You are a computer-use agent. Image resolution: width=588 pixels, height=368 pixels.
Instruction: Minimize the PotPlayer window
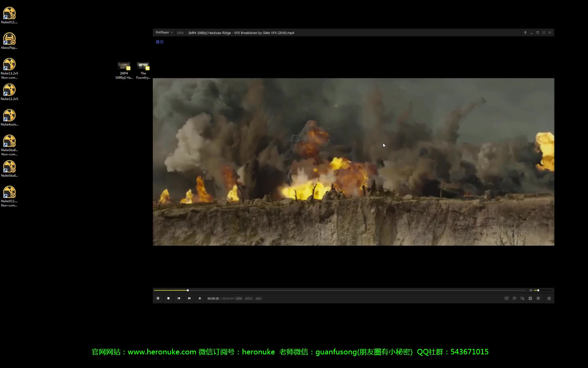[532, 33]
